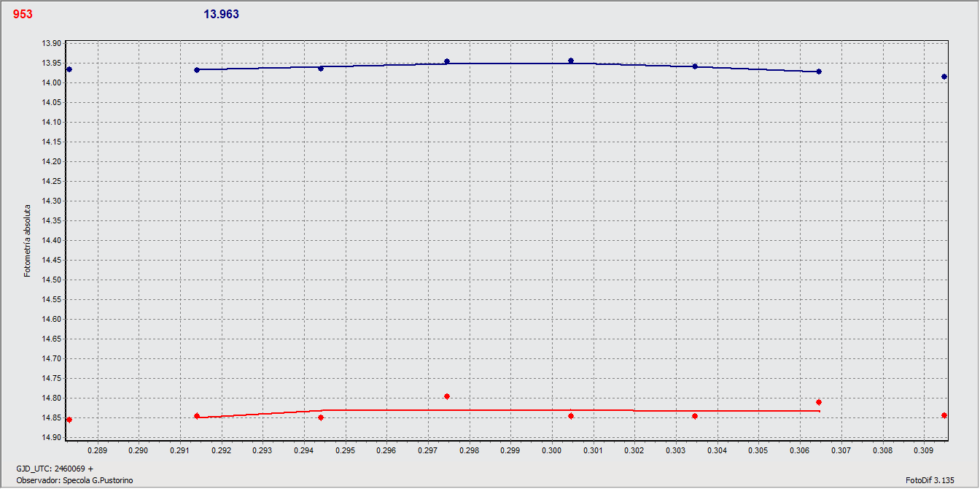
Task: Click the blue value 13.963 in header
Action: click(x=222, y=14)
